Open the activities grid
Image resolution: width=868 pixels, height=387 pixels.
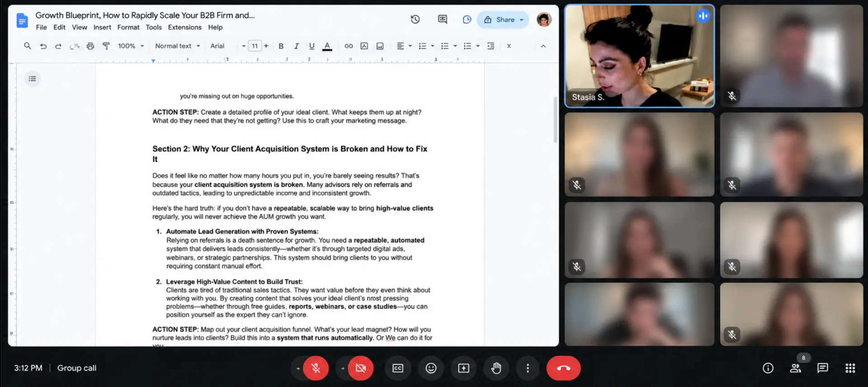(850, 368)
